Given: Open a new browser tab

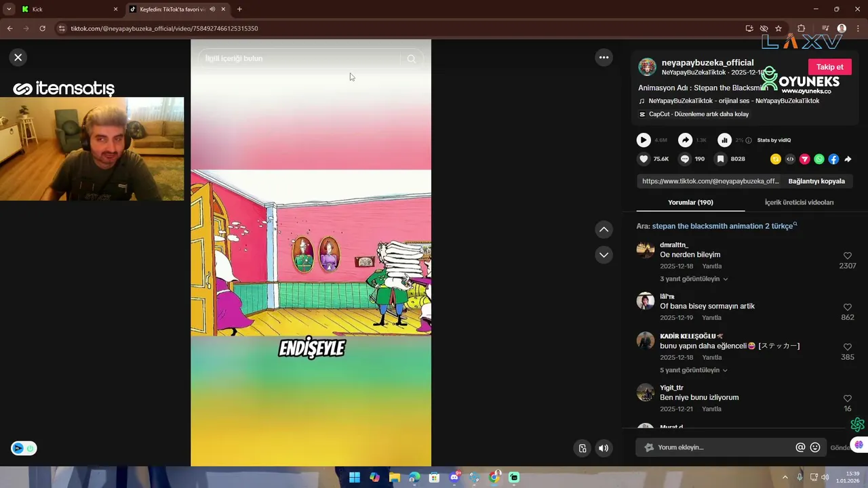Looking at the screenshot, I should point(239,9).
